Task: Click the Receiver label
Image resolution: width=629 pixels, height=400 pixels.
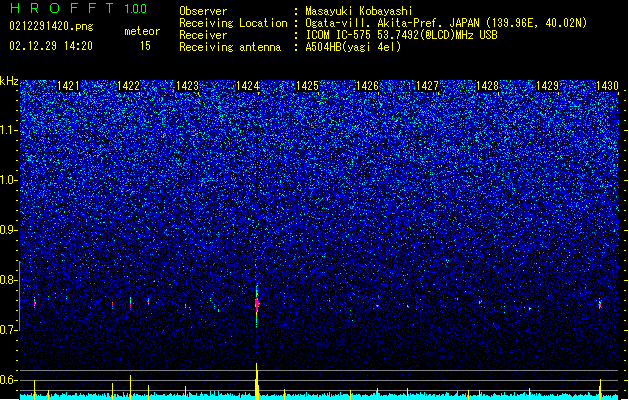Action: 203,35
